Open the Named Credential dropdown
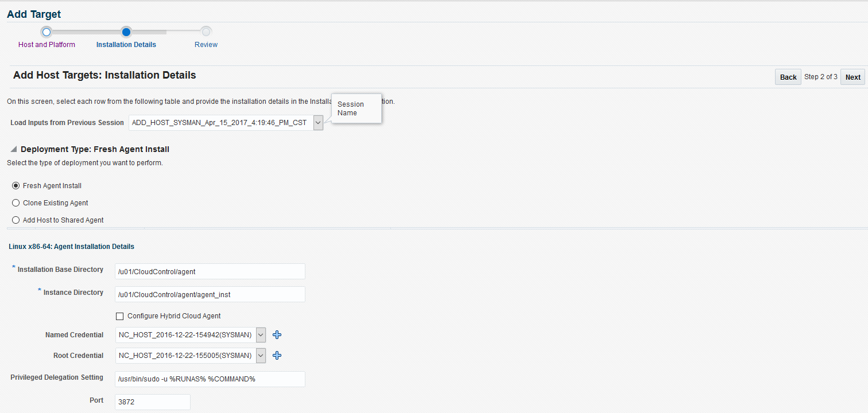Image resolution: width=868 pixels, height=413 pixels. pyautogui.click(x=260, y=334)
